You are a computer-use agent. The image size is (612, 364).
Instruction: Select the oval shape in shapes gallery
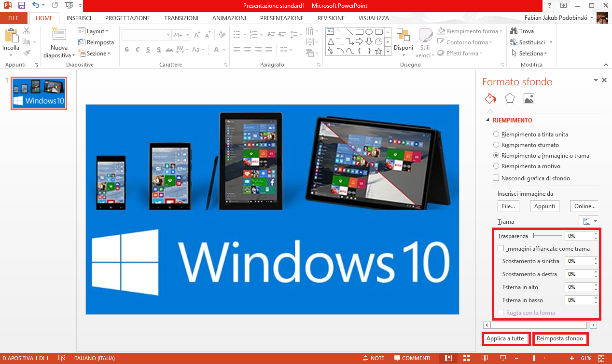pyautogui.click(x=369, y=32)
